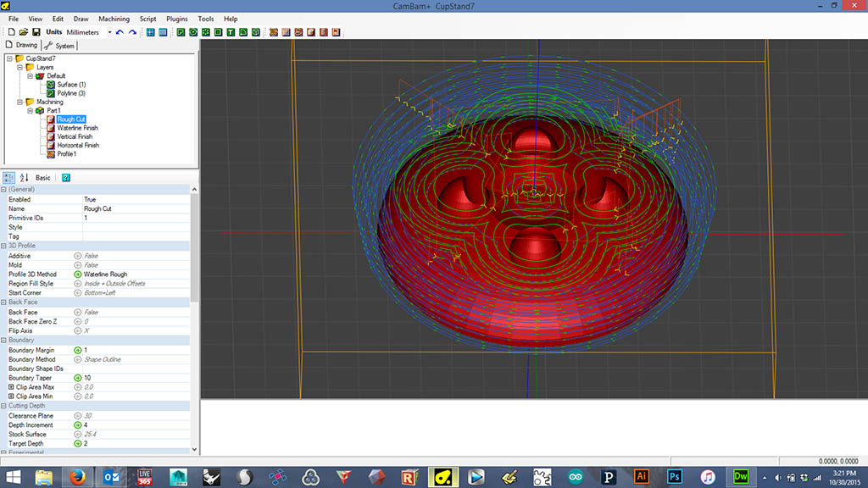Toggle alphabetical sort in the property grid
Image resolution: width=868 pixels, height=488 pixels.
[24, 178]
